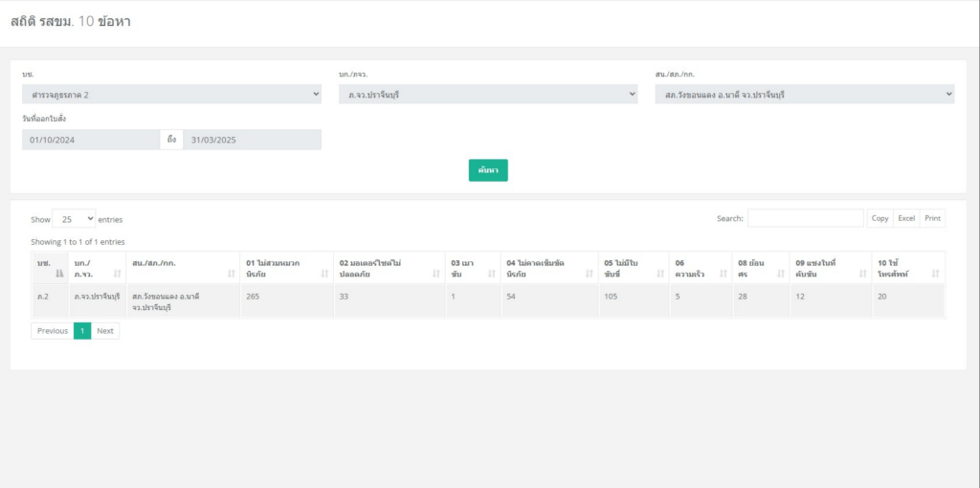Viewport: 980px width, 488px height.
Task: Open the สน./สภ./กก. station dropdown
Action: 804,94
